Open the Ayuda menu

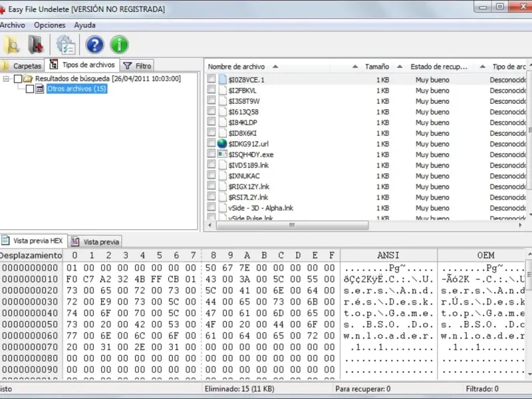[85, 25]
